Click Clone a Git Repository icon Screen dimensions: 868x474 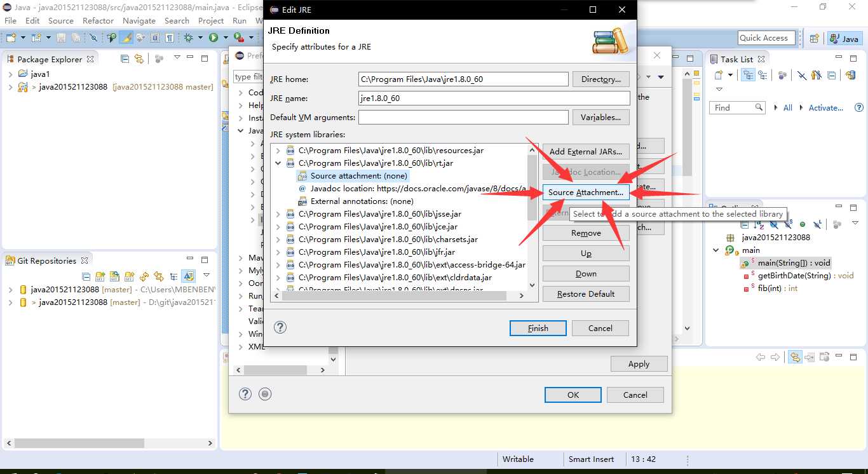pyautogui.click(x=114, y=276)
